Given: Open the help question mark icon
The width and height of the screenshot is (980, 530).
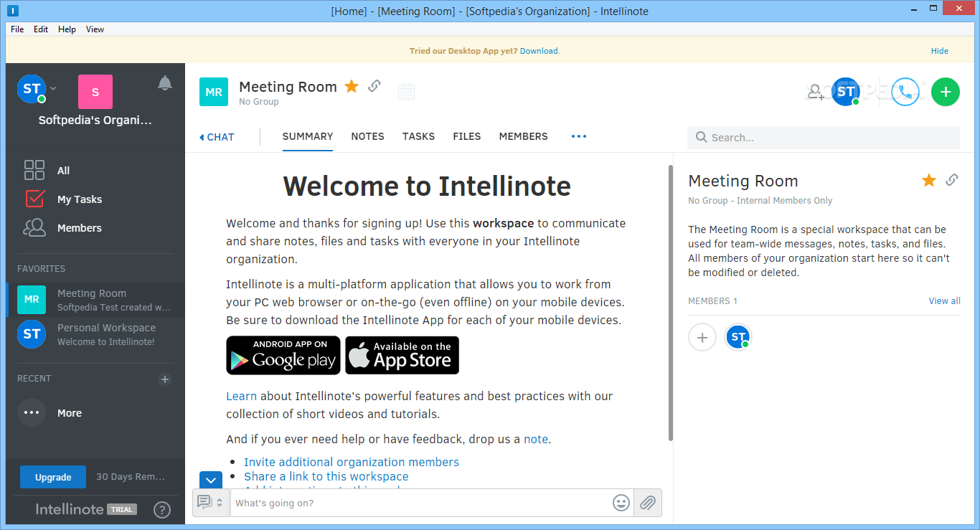Looking at the screenshot, I should point(162,510).
